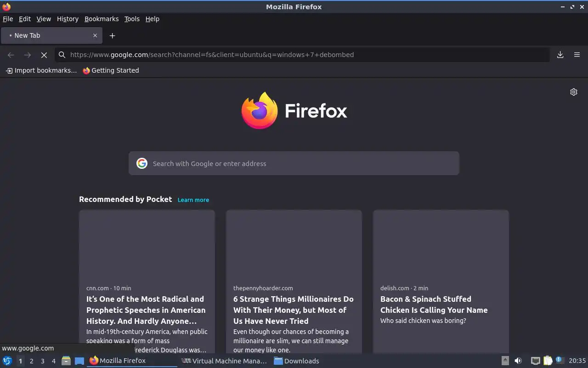Open the CNN radical speeches article
588x368 pixels.
[146, 310]
